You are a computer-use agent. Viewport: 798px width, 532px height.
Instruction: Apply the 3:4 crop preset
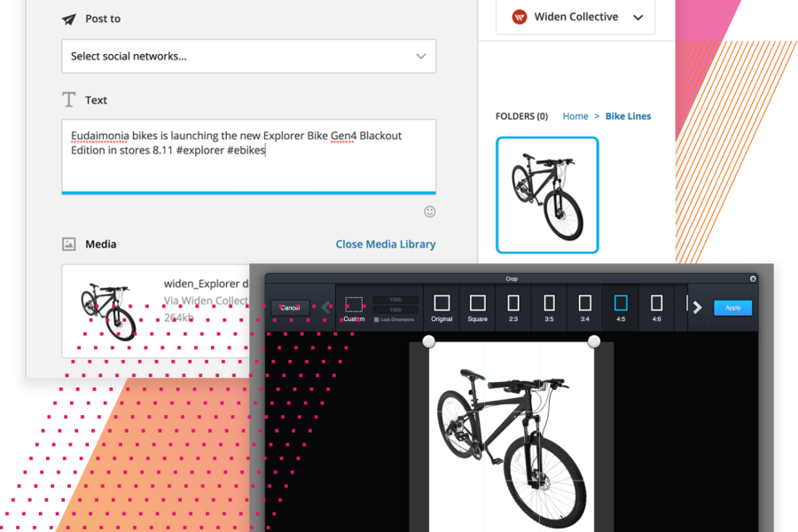coord(585,304)
